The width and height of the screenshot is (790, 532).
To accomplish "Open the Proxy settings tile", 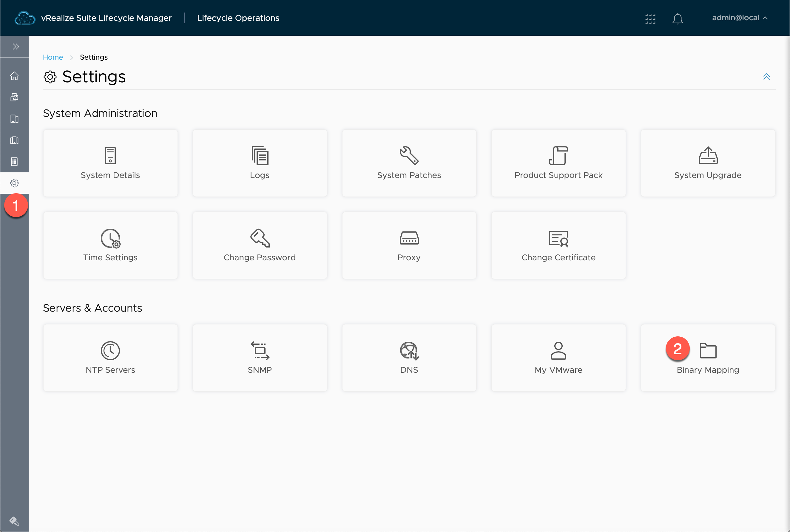I will (409, 245).
